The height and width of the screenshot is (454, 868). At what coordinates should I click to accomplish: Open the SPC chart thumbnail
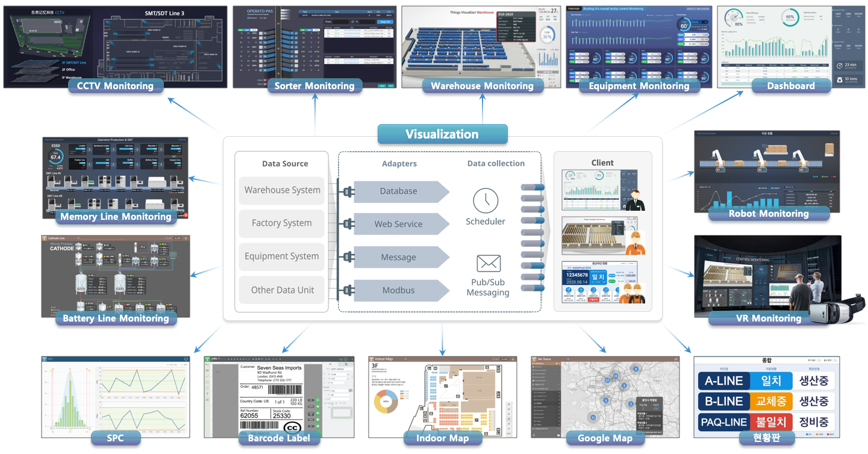click(116, 397)
